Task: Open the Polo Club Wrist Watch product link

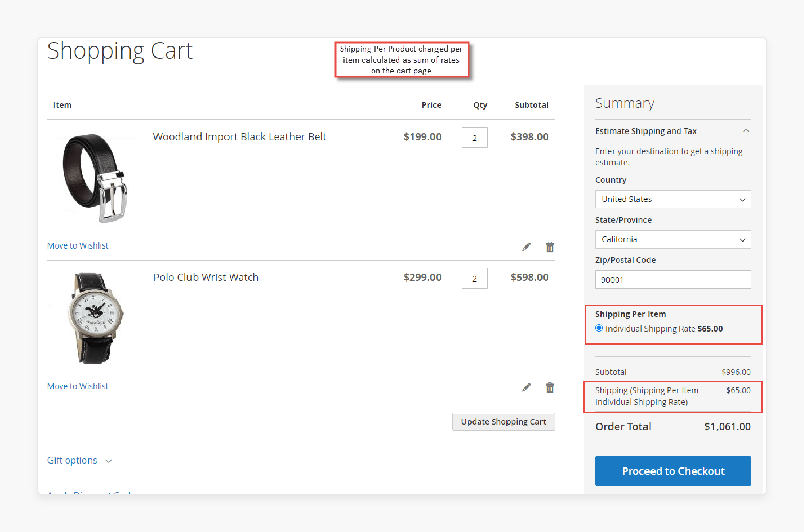Action: pyautogui.click(x=206, y=277)
